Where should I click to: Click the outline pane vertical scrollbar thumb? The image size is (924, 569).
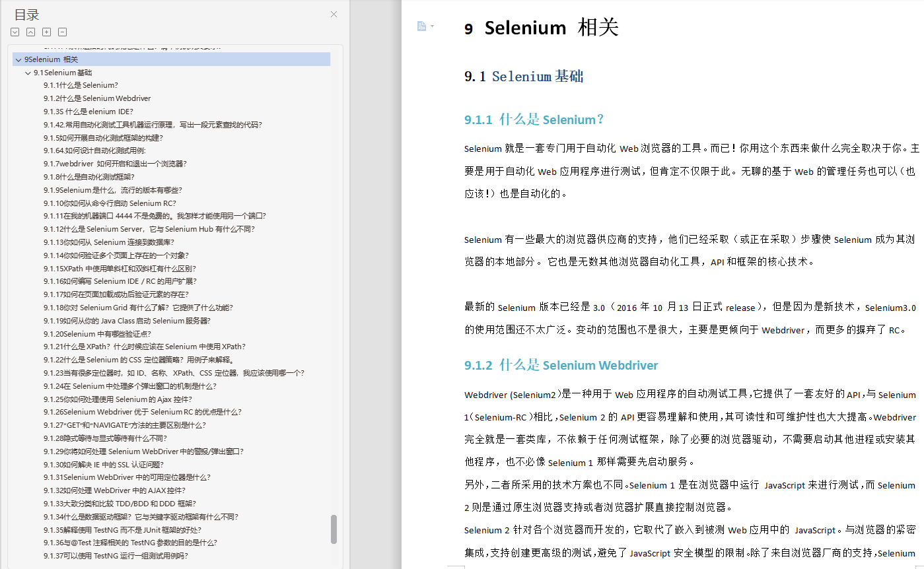(x=334, y=529)
